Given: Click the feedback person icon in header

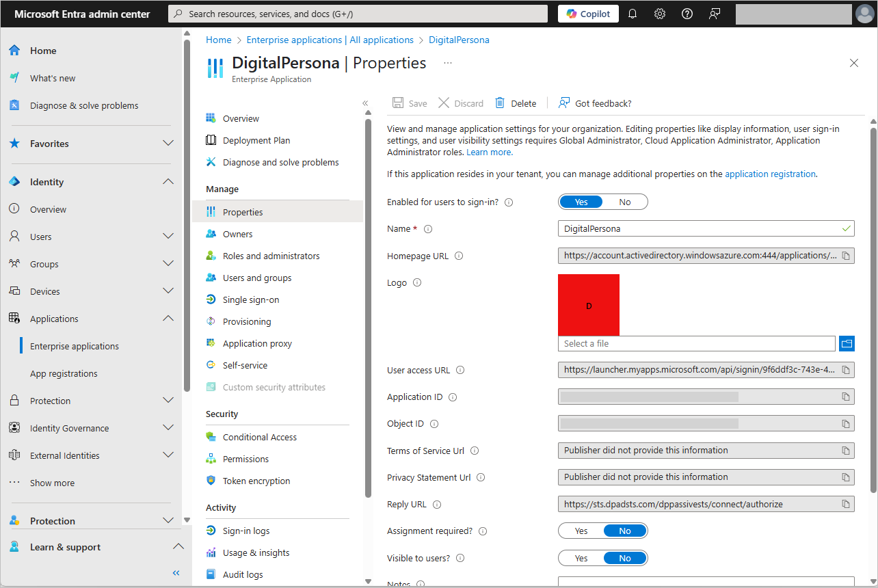Looking at the screenshot, I should point(715,14).
